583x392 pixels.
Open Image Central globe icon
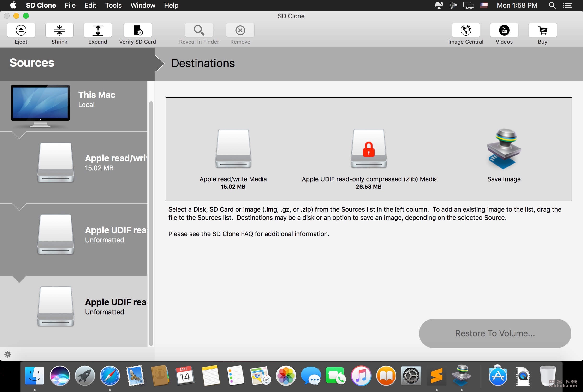tap(466, 30)
